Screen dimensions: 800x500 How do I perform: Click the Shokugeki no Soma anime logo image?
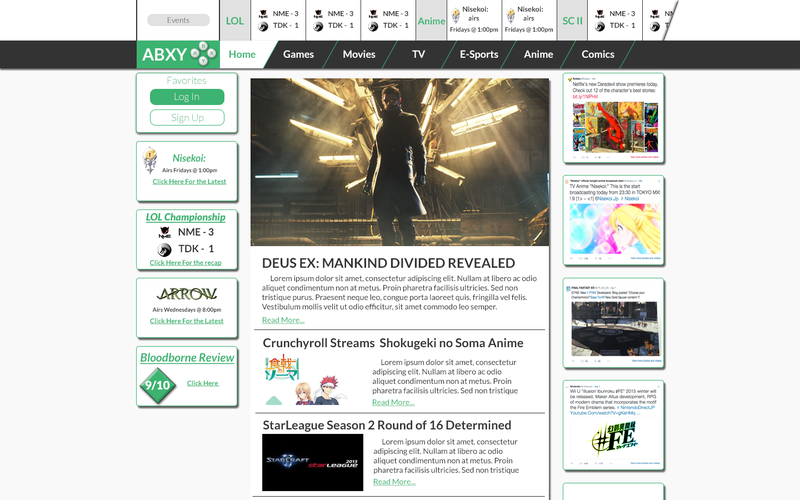pos(281,369)
